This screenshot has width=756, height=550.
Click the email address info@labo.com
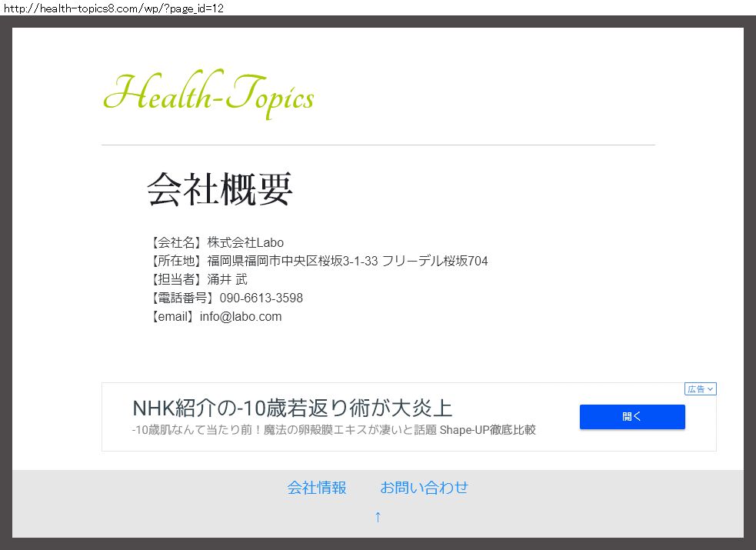[240, 316]
